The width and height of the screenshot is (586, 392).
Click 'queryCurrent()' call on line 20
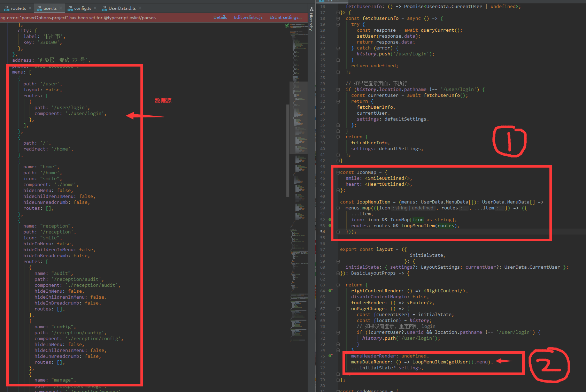pos(440,30)
